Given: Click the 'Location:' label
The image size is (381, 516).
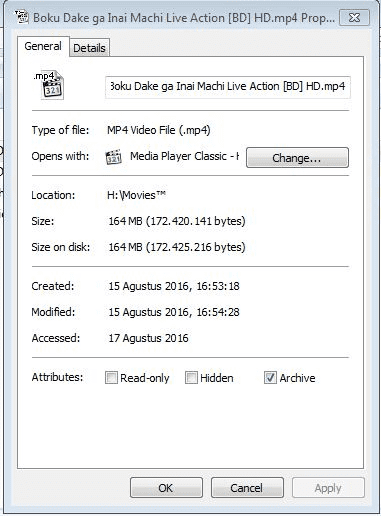Looking at the screenshot, I should pyautogui.click(x=53, y=195).
